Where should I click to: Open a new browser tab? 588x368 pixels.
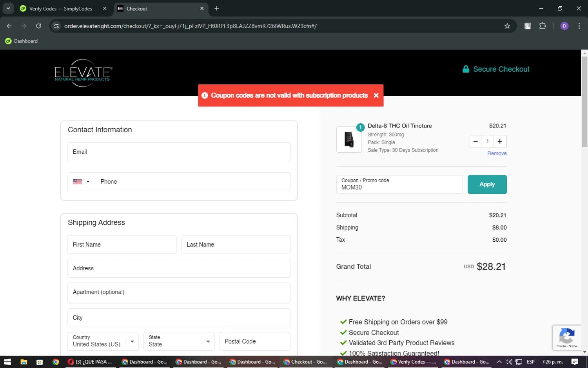click(x=216, y=9)
